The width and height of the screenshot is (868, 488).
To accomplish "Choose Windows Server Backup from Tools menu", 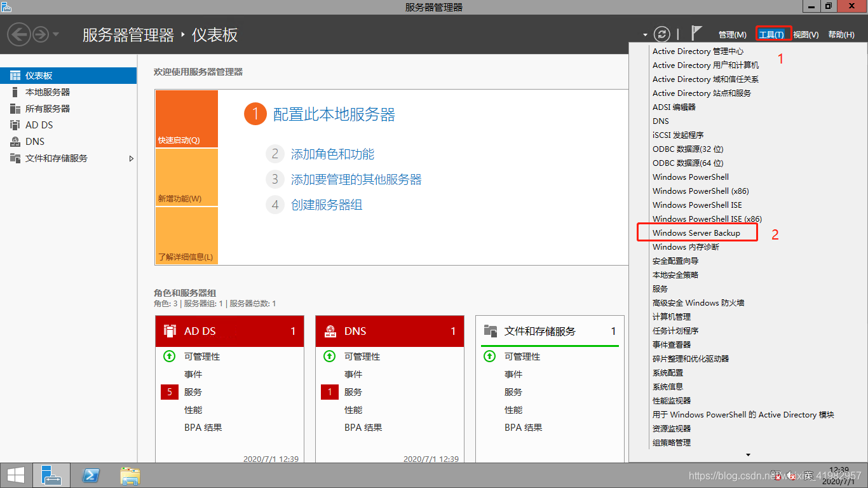I will tap(696, 233).
